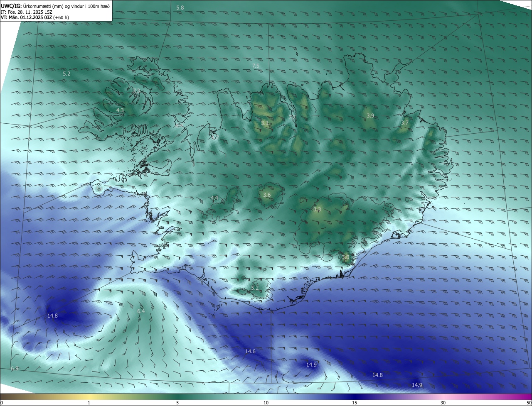Click the 50 tick on the color scale

(529, 403)
